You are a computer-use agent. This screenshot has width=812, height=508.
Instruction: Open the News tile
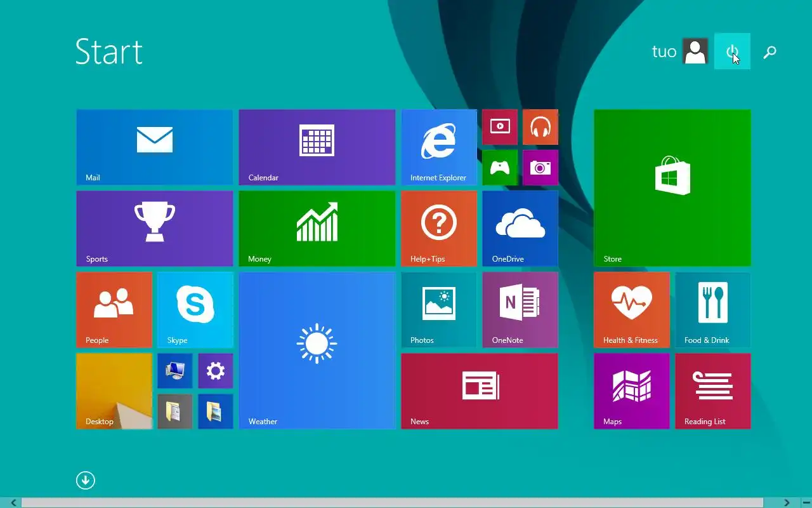click(x=480, y=391)
